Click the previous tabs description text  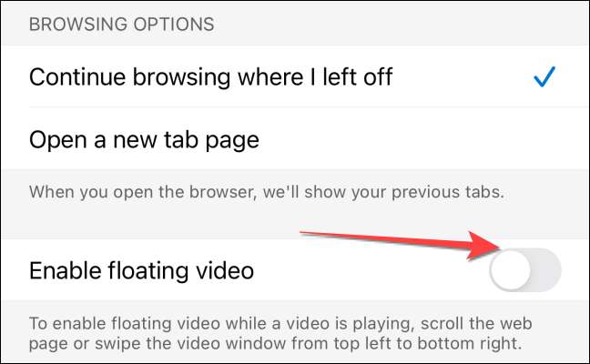point(267,192)
